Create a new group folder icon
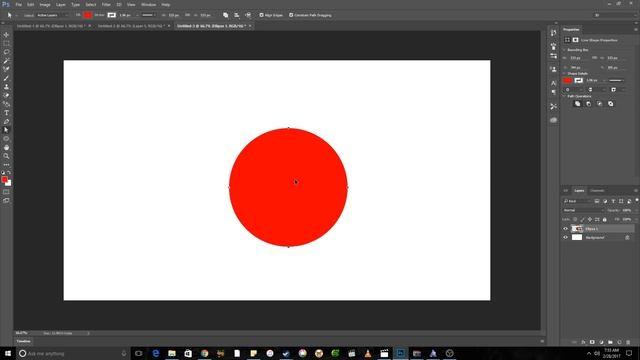This screenshot has width=640, height=360. (610, 342)
